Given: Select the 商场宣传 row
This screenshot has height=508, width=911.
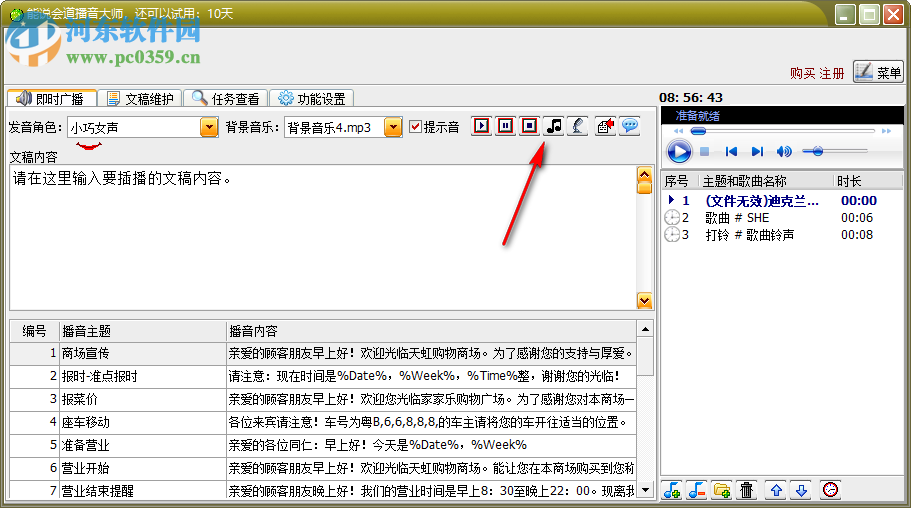Looking at the screenshot, I should (x=323, y=353).
